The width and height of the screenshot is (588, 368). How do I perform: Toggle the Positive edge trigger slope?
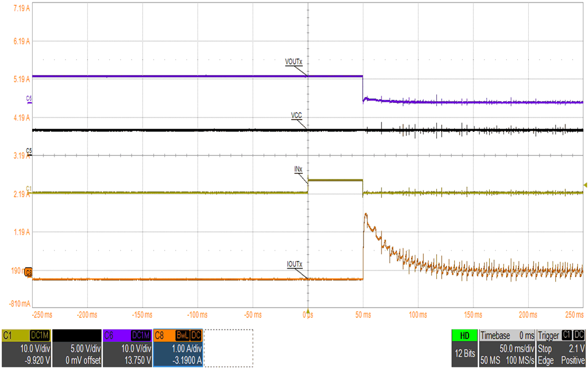click(x=573, y=360)
